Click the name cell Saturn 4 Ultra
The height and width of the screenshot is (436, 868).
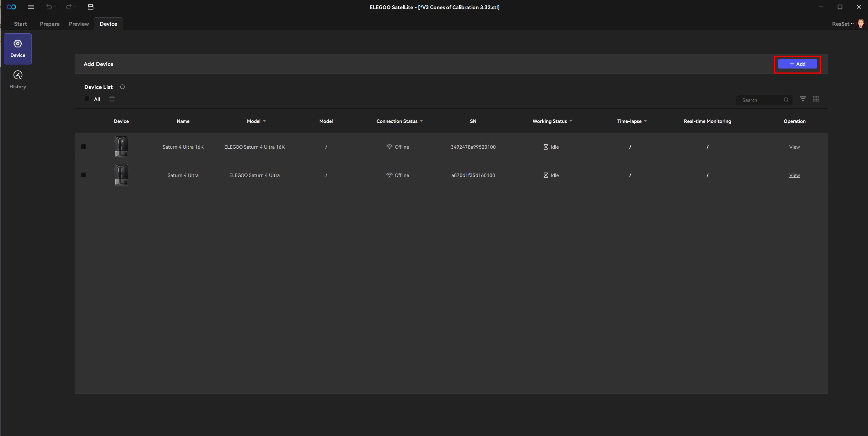[183, 175]
